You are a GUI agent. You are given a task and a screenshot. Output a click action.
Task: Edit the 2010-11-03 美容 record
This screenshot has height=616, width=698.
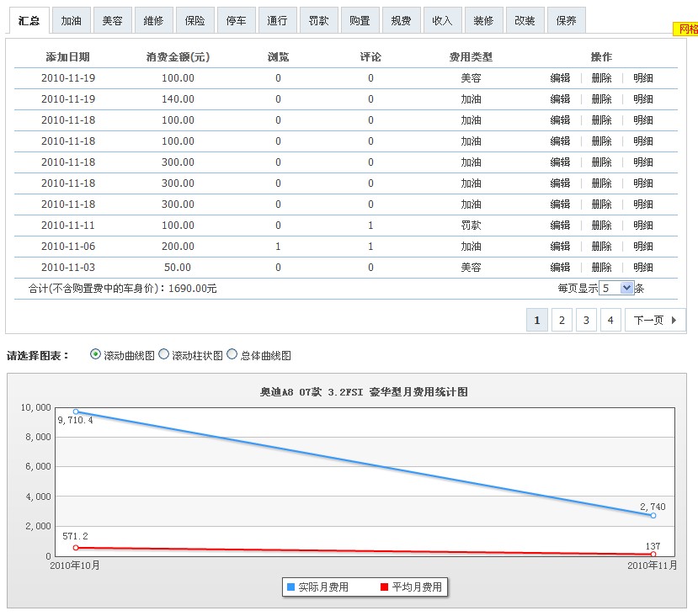tap(559, 267)
